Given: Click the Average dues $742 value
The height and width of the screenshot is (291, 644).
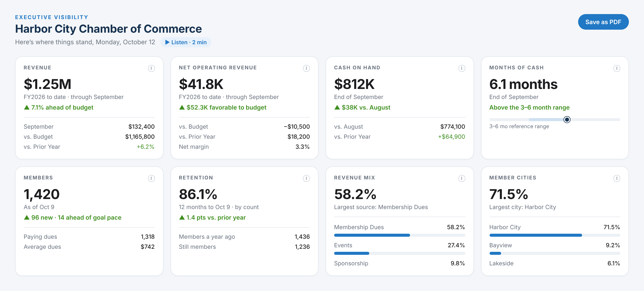Looking at the screenshot, I should point(148,247).
